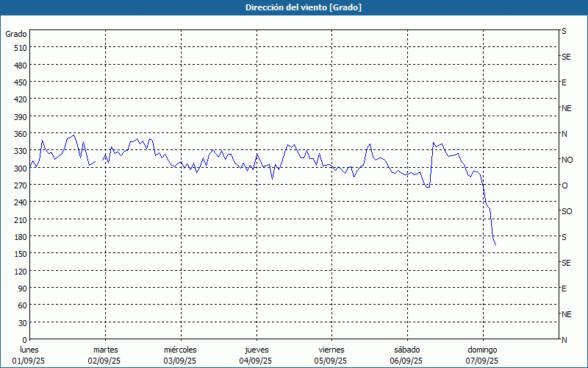Click the 'O' compass label on right axis
Image resolution: width=588 pixels, height=368 pixels.
564,185
